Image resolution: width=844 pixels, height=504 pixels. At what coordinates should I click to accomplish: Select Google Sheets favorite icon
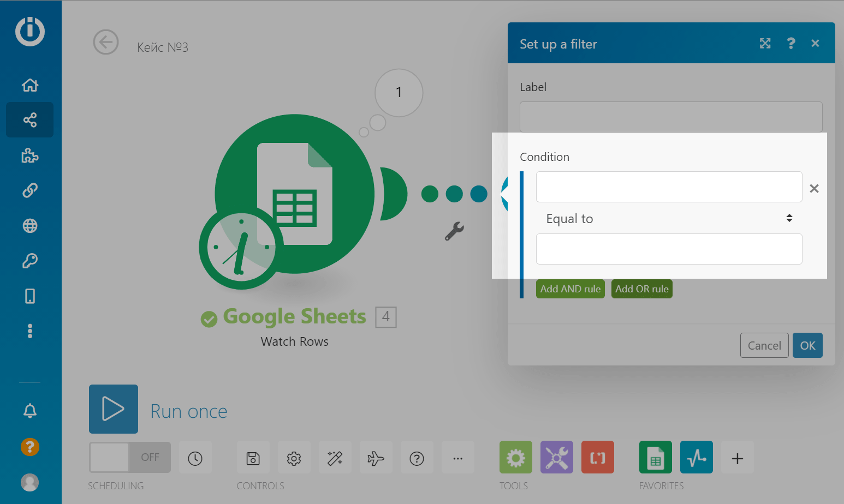point(656,457)
